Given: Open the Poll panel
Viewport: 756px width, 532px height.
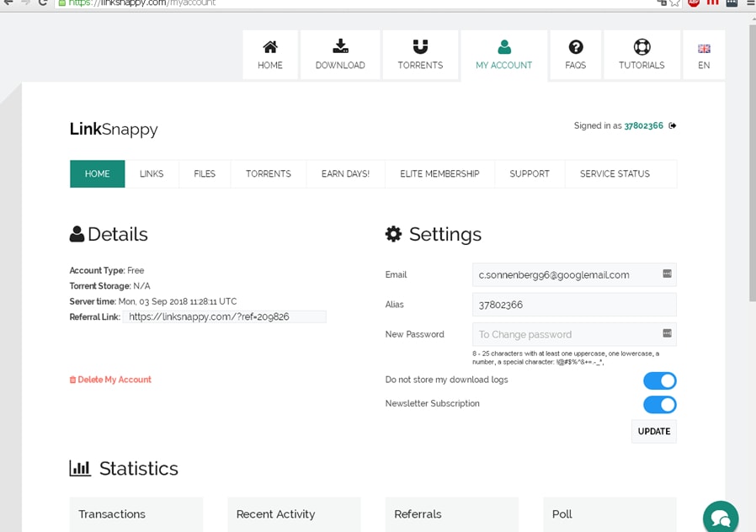Looking at the screenshot, I should click(610, 514).
